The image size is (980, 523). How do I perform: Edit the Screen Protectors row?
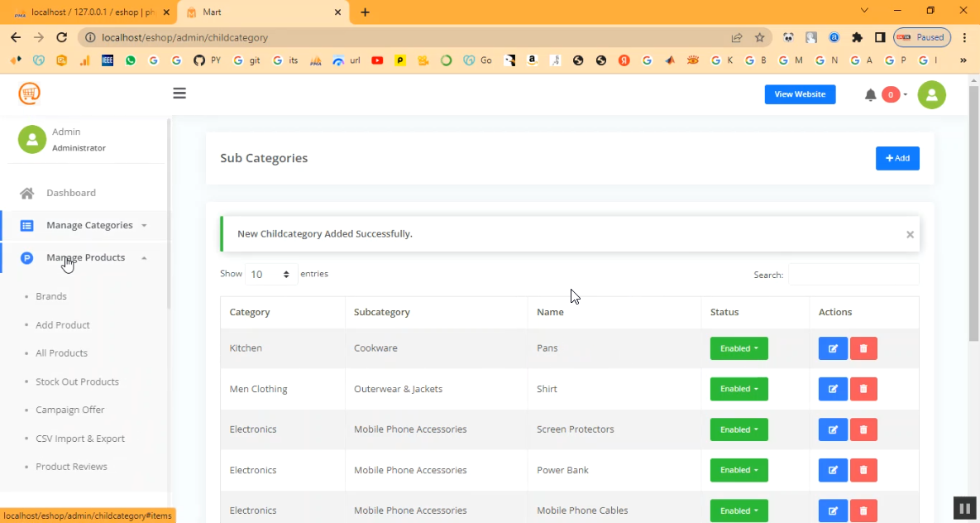(x=833, y=429)
